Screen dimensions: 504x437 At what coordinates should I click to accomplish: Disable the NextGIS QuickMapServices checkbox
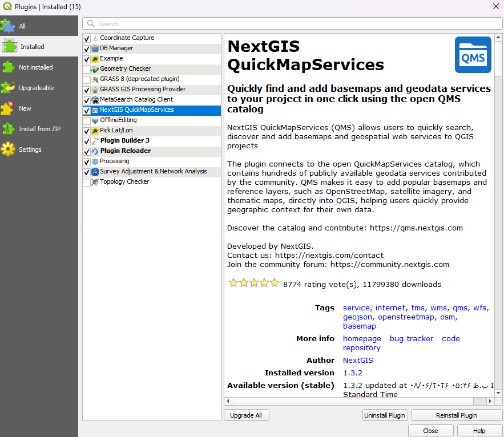click(x=87, y=111)
